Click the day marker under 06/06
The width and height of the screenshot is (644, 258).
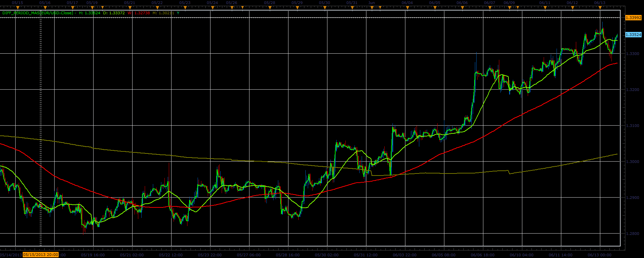point(462,7)
